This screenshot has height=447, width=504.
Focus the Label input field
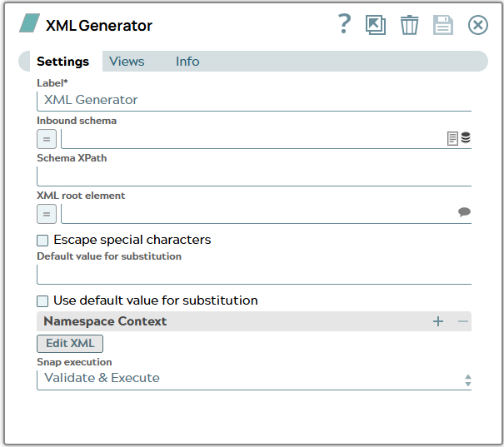(254, 102)
